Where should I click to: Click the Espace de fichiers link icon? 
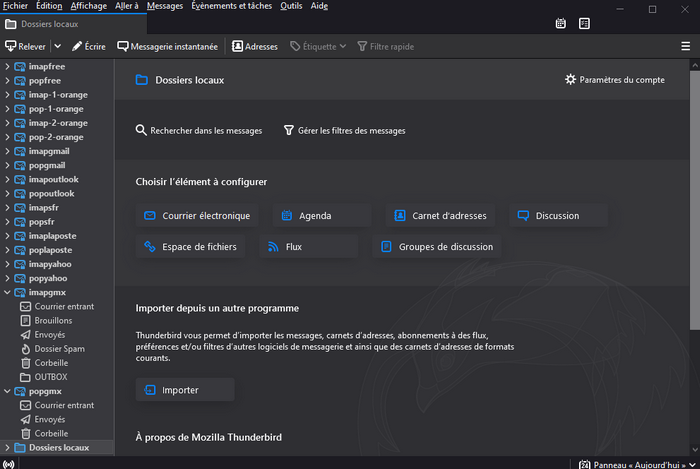(x=150, y=246)
